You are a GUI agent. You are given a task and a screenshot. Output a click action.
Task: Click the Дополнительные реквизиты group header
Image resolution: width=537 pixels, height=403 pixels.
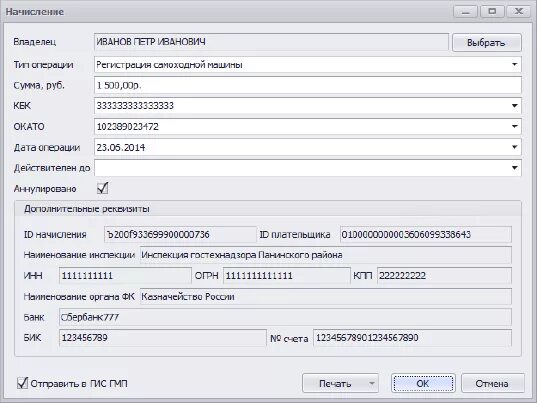pos(86,209)
